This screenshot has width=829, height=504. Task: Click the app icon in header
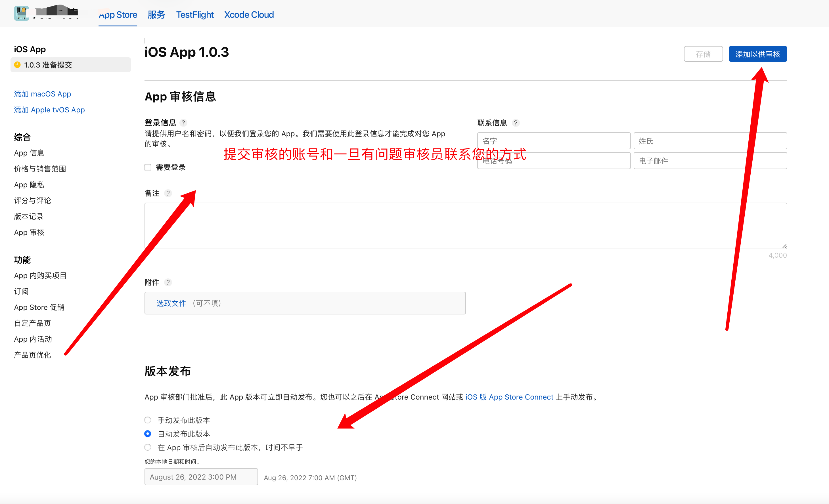coord(21,13)
